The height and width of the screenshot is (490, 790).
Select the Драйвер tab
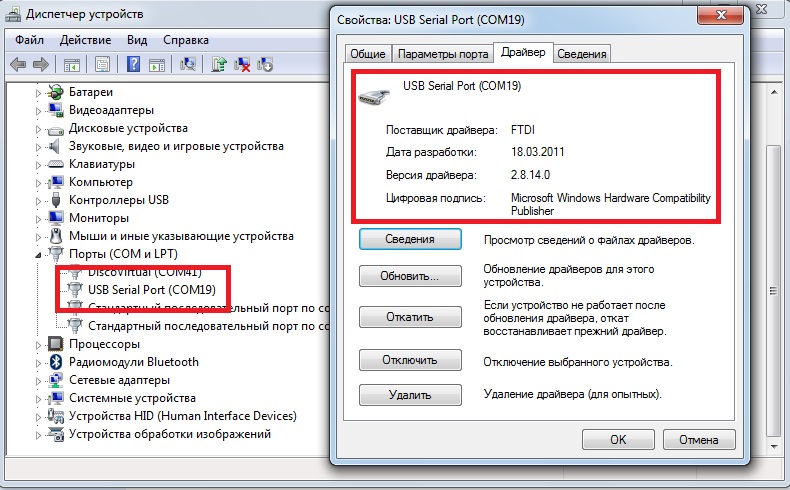(523, 52)
